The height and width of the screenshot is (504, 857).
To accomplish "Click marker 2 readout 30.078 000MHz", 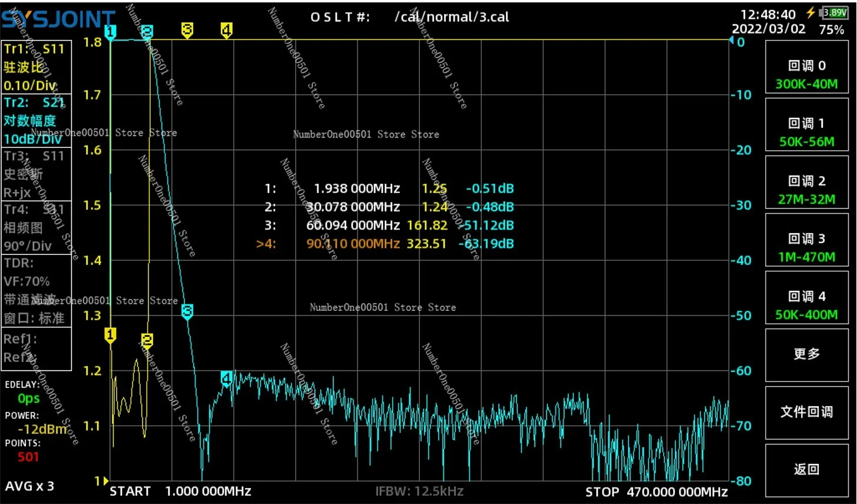I will pyautogui.click(x=353, y=207).
